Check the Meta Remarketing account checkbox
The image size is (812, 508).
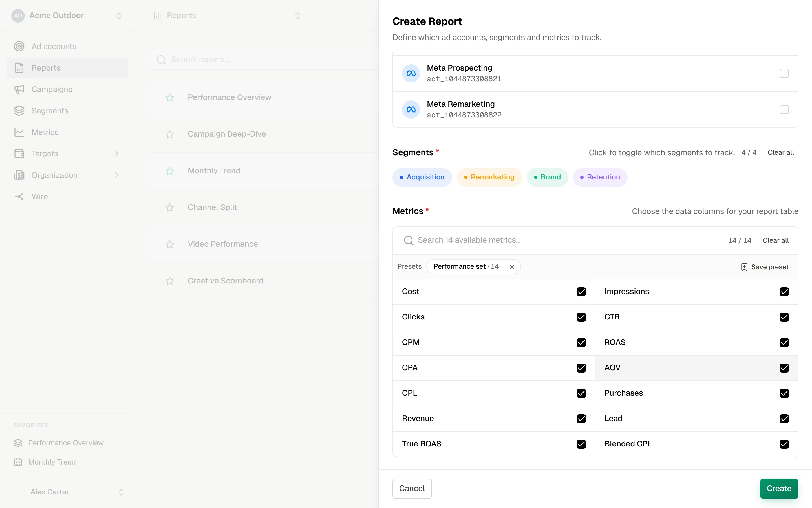tap(784, 110)
